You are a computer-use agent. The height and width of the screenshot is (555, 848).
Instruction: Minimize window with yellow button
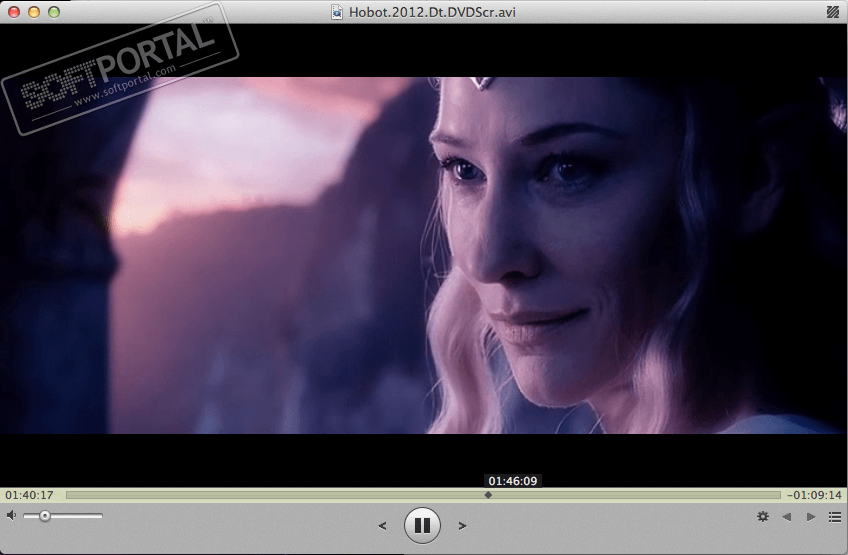(34, 12)
